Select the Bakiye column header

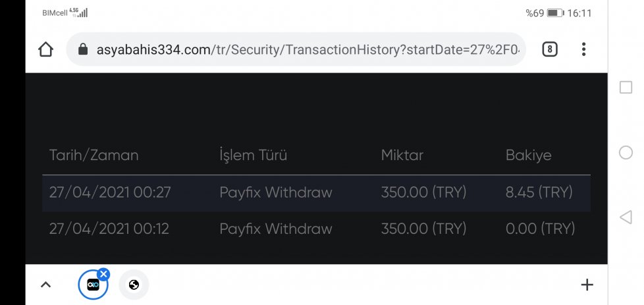pyautogui.click(x=529, y=155)
